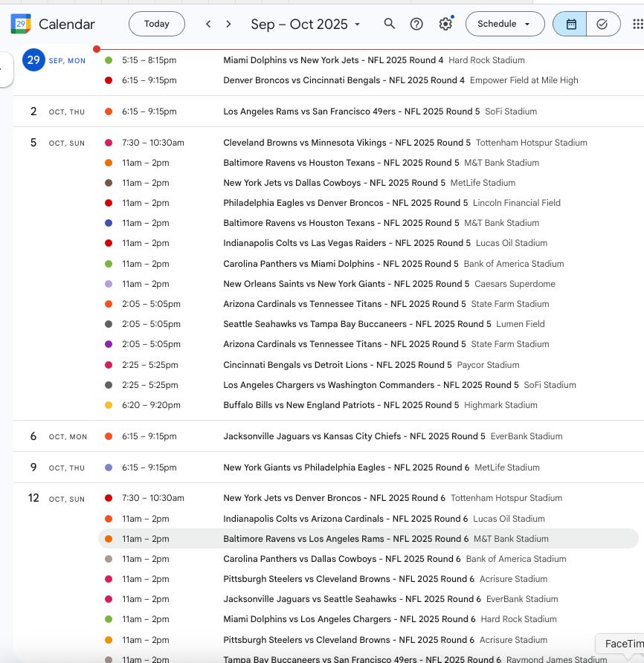Image resolution: width=644 pixels, height=663 pixels.
Task: Open Carolina Panthers vs Miami Dolphins event
Action: 368,263
